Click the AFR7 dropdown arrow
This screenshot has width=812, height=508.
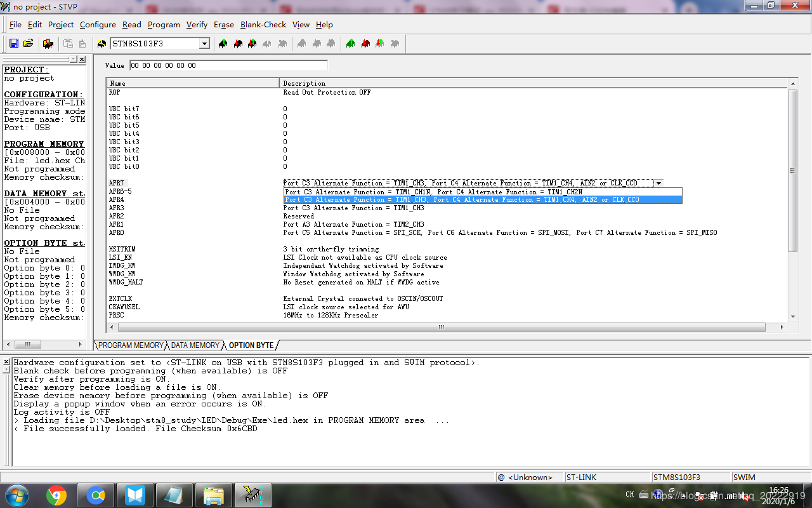(658, 184)
